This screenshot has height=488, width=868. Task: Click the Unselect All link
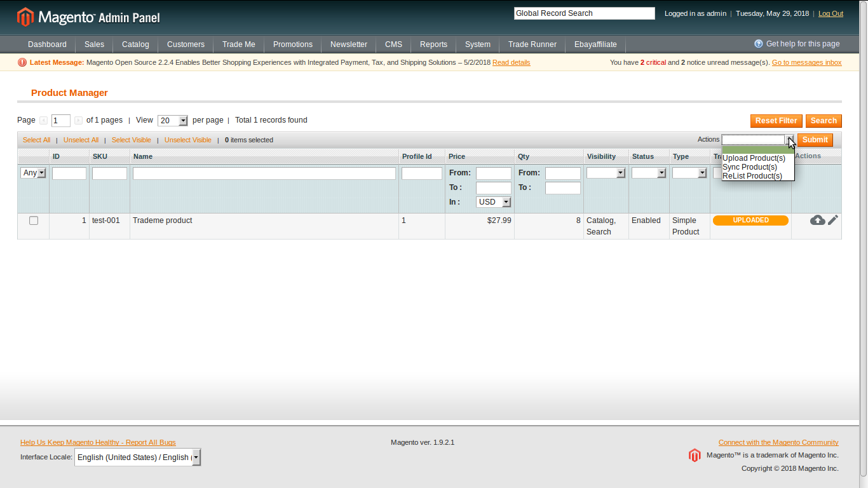pyautogui.click(x=81, y=140)
